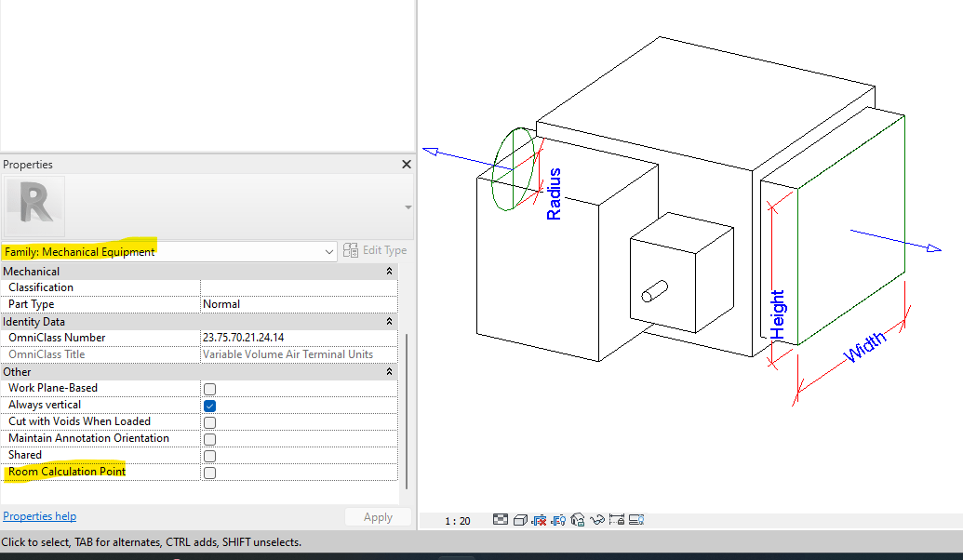Image resolution: width=963 pixels, height=560 pixels.
Task: Open the Properties help link
Action: pos(39,515)
